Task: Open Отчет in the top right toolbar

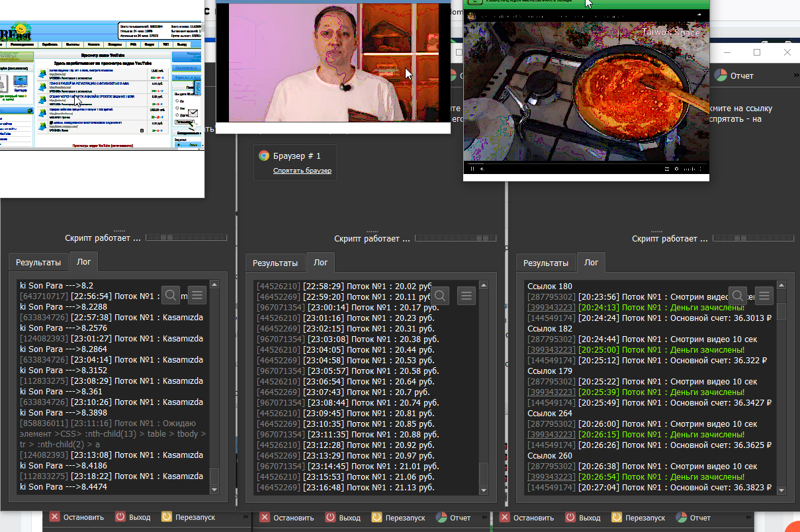Action: coord(734,75)
